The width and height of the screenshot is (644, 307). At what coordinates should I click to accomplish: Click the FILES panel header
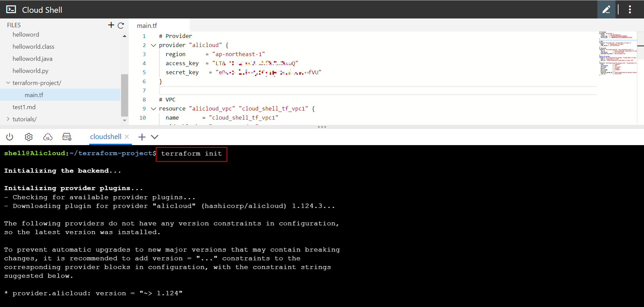[x=14, y=25]
